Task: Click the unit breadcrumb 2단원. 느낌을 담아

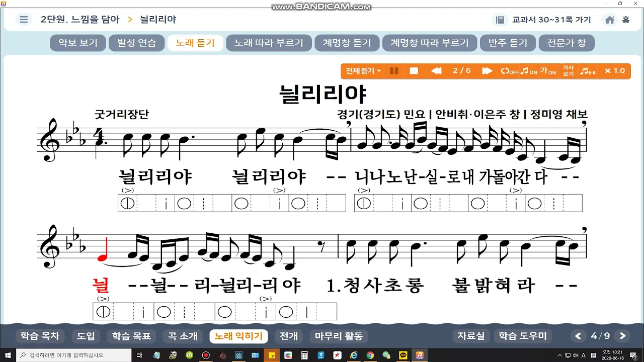Action: pyautogui.click(x=80, y=20)
